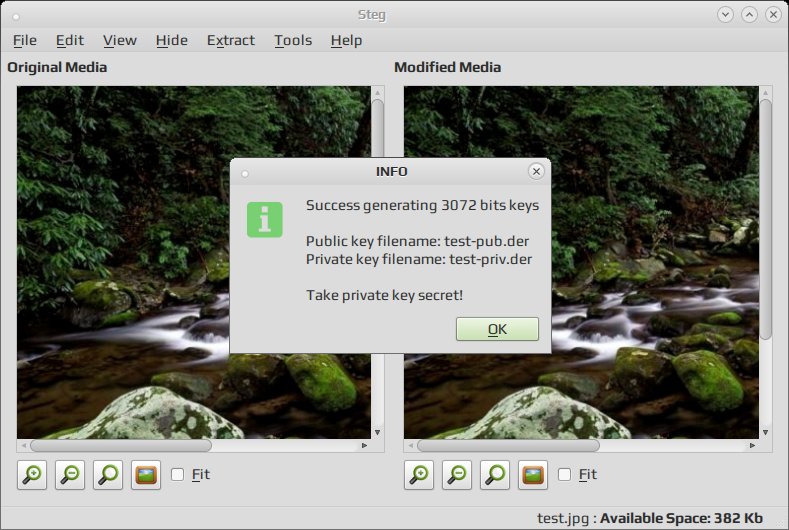Click Modified Media horizontal scrollbar handle

point(508,445)
